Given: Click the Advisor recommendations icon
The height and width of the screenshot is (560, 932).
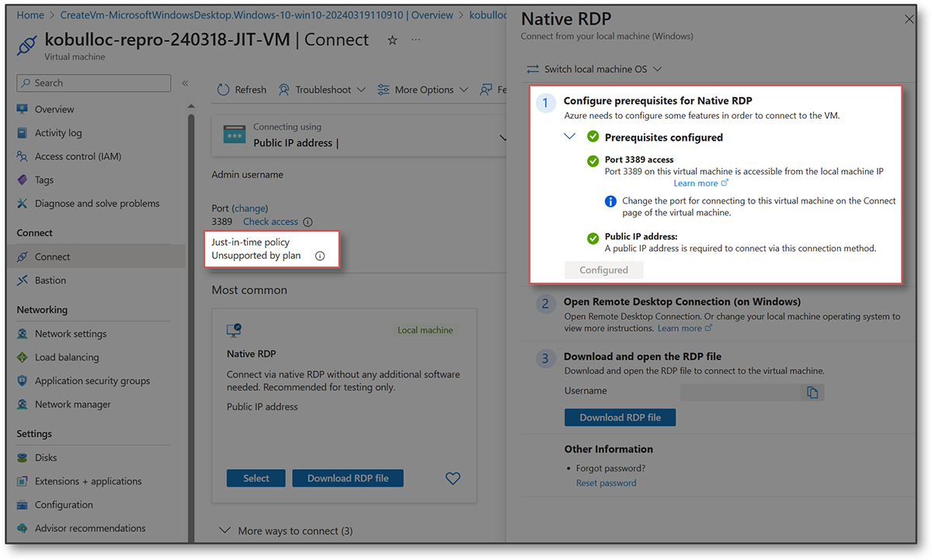Looking at the screenshot, I should (x=23, y=528).
